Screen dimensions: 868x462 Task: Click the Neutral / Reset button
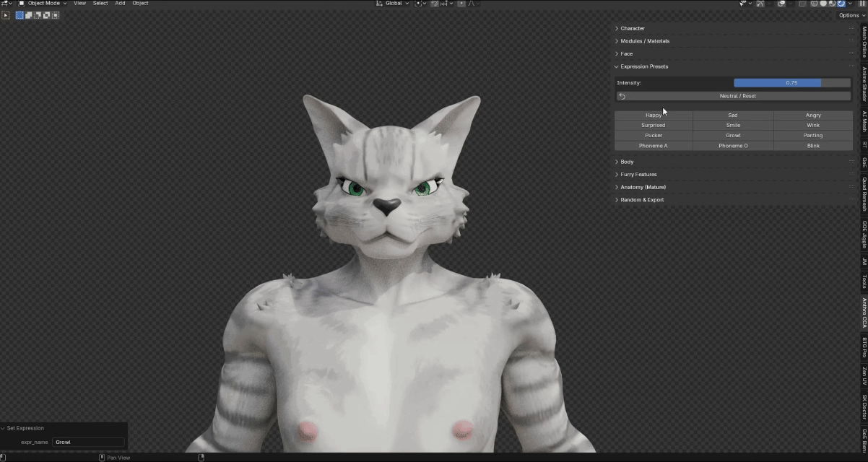click(x=734, y=96)
